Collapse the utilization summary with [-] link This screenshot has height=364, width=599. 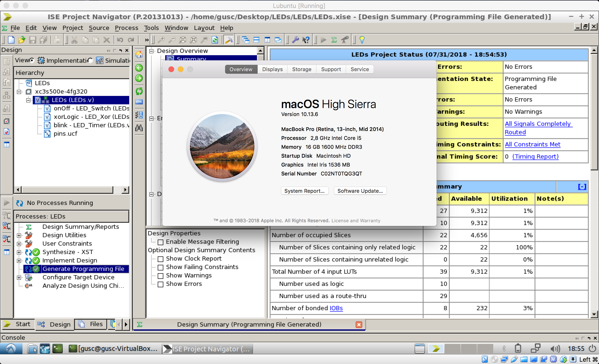[582, 186]
